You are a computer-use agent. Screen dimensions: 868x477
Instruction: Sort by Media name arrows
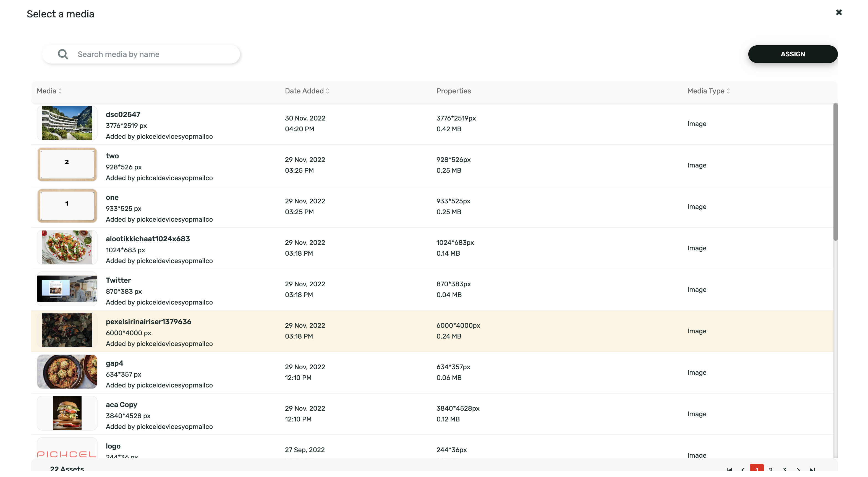(60, 91)
